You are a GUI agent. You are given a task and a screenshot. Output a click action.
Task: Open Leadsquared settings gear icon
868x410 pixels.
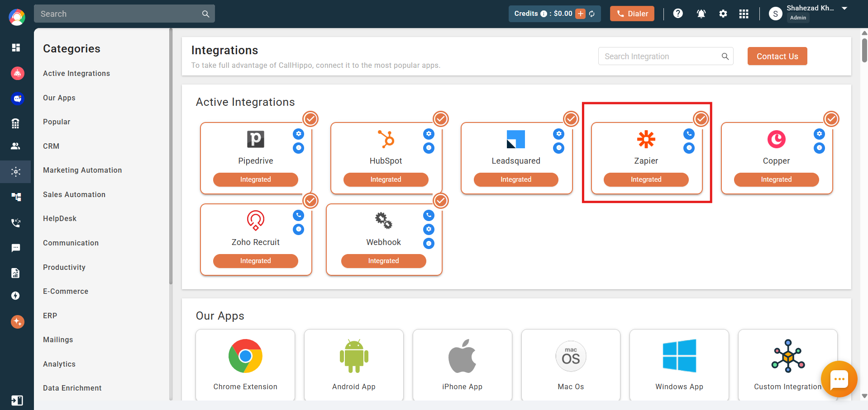coord(559,134)
